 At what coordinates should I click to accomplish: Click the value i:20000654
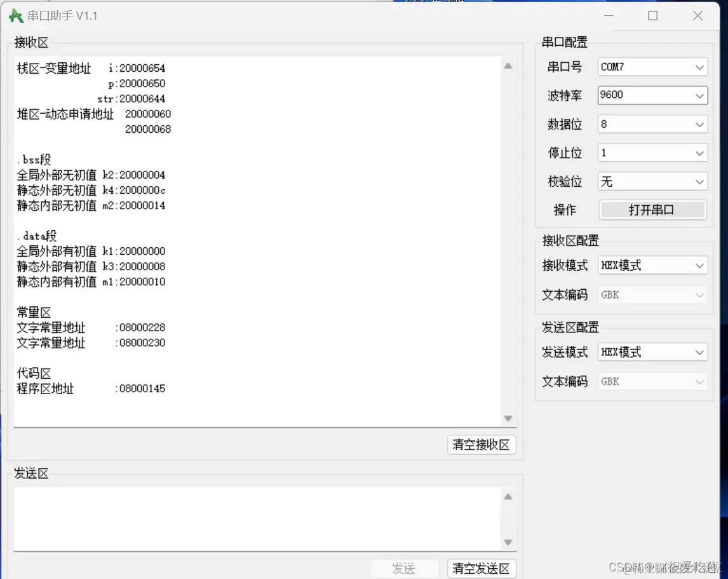coord(137,68)
